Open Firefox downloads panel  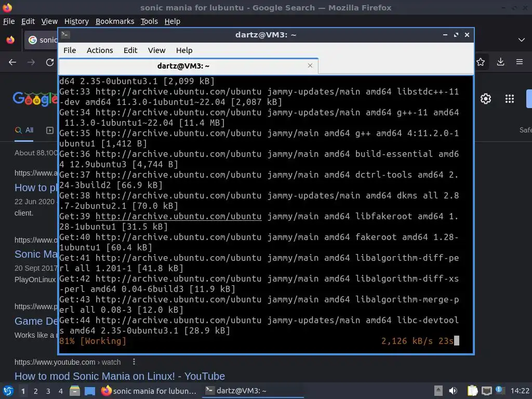(x=500, y=62)
